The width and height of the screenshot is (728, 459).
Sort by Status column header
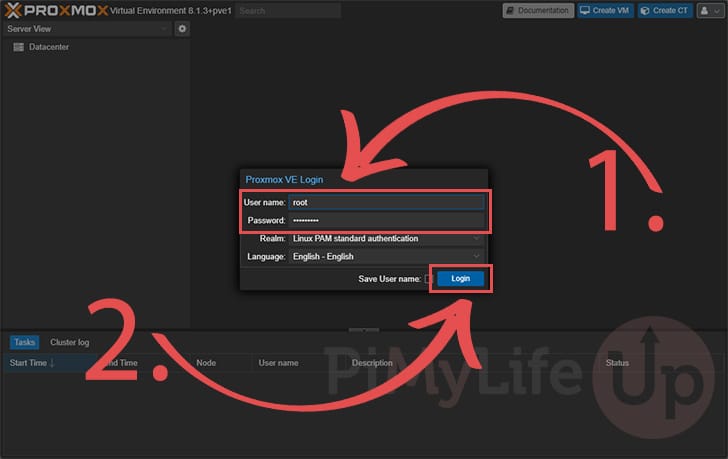coord(617,363)
